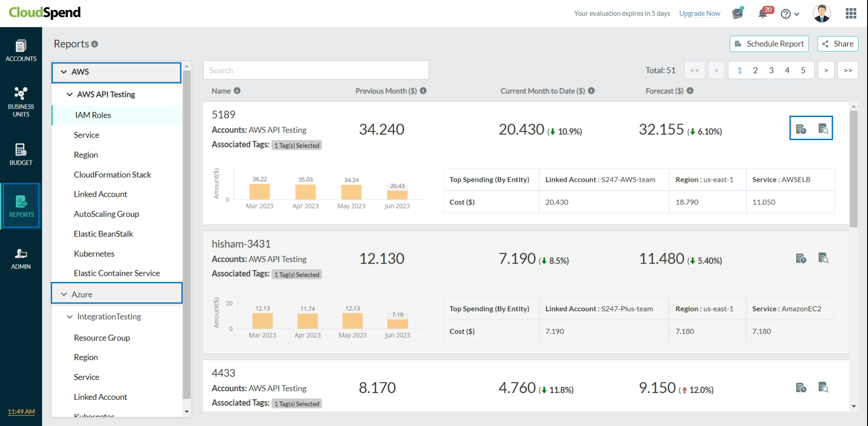Select CloudFormation Stack report type
The height and width of the screenshot is (426, 868).
coord(112,175)
